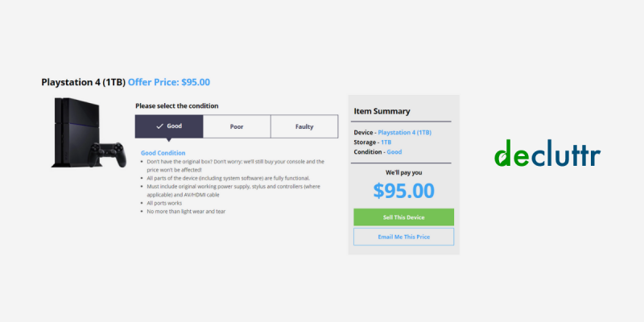The height and width of the screenshot is (322, 644).
Task: Click the Good Condition blue heading
Action: (x=163, y=153)
